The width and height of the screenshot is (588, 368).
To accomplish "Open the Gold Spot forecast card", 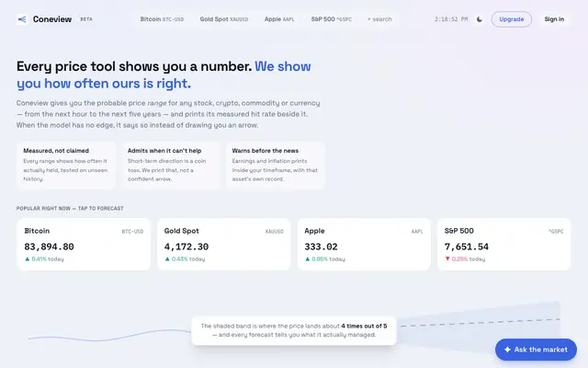I will tap(224, 244).
